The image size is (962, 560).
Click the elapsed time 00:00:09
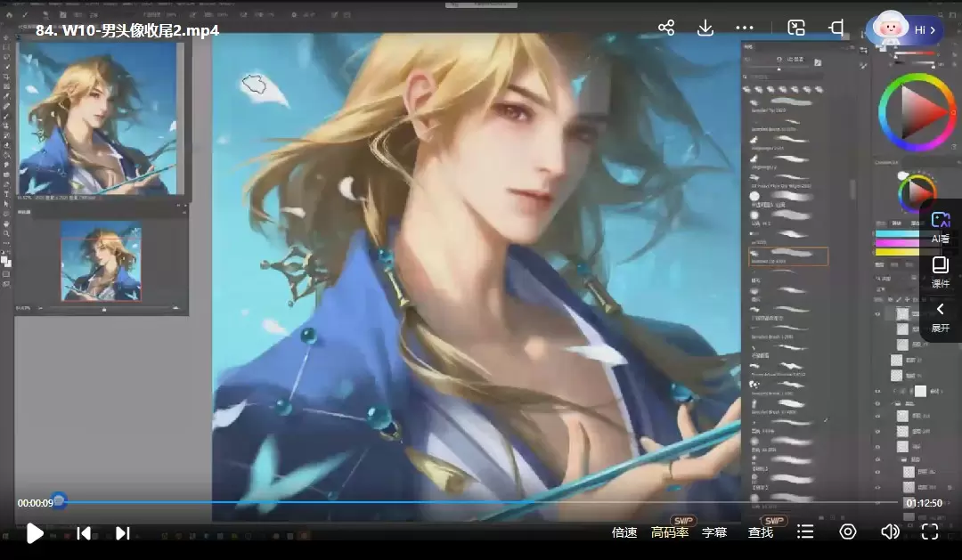tap(35, 503)
